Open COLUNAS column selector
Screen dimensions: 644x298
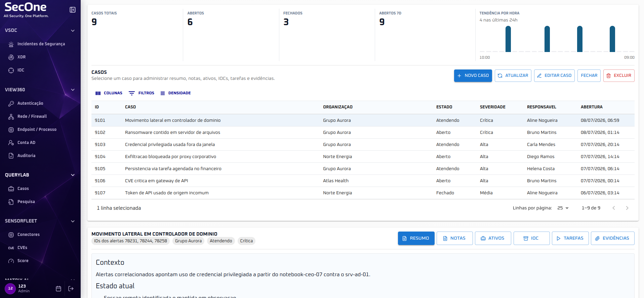109,93
